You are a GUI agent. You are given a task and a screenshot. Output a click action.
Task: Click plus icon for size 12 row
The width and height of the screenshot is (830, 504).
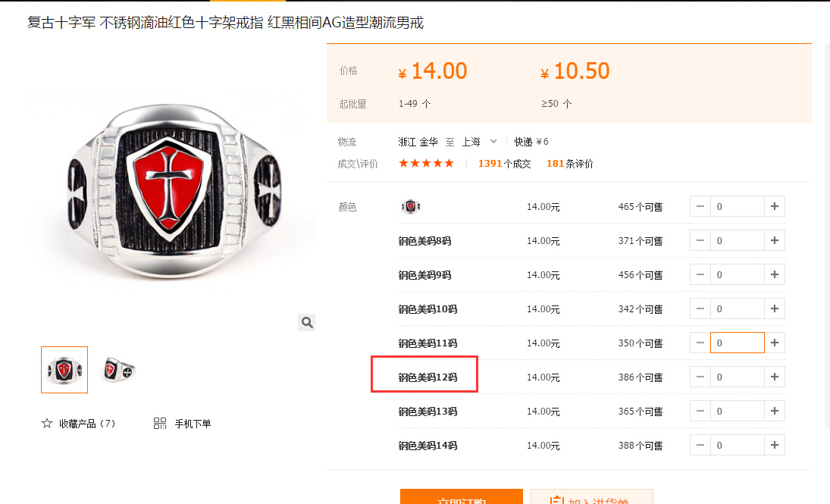pyautogui.click(x=775, y=377)
